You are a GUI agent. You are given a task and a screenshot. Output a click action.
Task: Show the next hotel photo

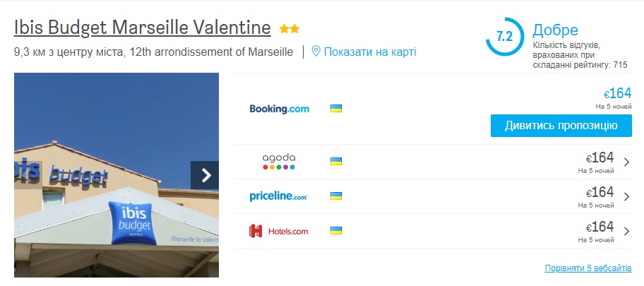[x=205, y=175]
